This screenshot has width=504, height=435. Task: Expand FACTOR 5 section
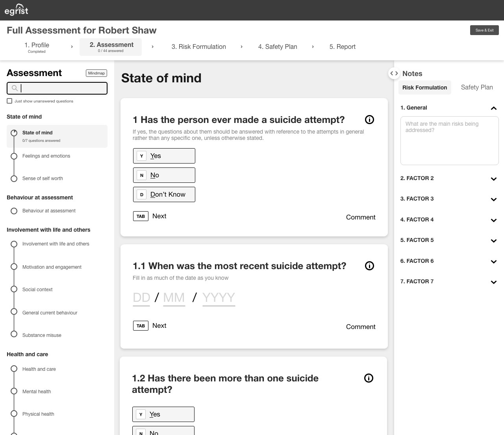pos(494,241)
